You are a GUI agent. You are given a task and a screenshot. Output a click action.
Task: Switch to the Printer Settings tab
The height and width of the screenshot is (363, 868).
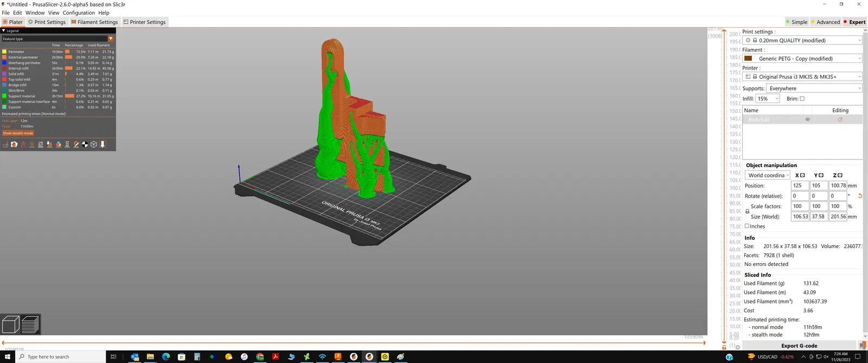point(144,22)
